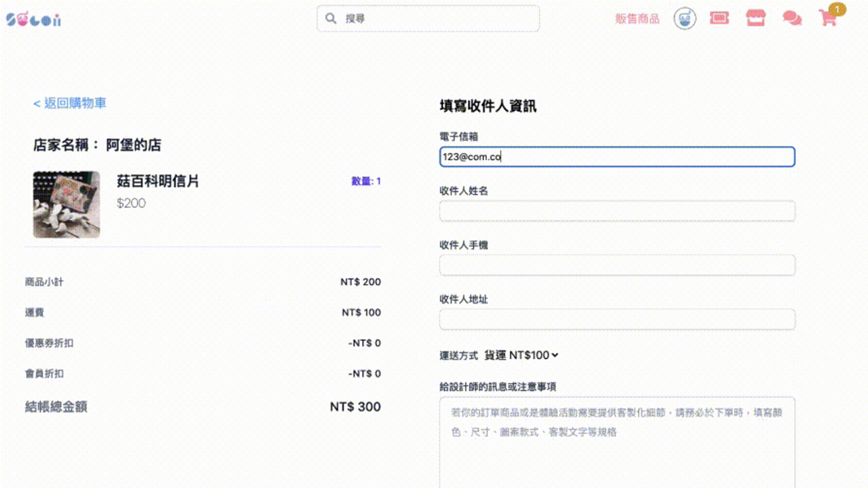868x488 pixels.
Task: Open the chat messages icon
Action: (x=791, y=18)
